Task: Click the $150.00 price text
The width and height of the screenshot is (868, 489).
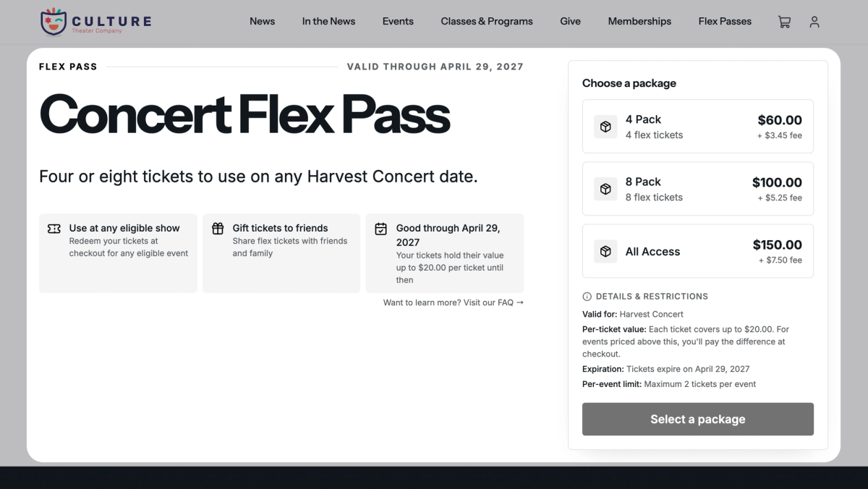Action: 777,244
